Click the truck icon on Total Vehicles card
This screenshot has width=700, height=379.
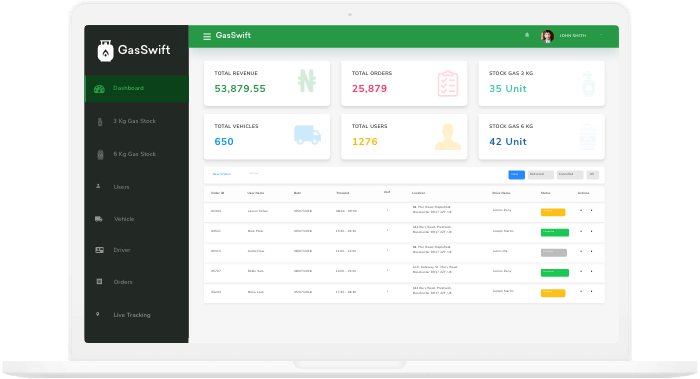click(307, 135)
